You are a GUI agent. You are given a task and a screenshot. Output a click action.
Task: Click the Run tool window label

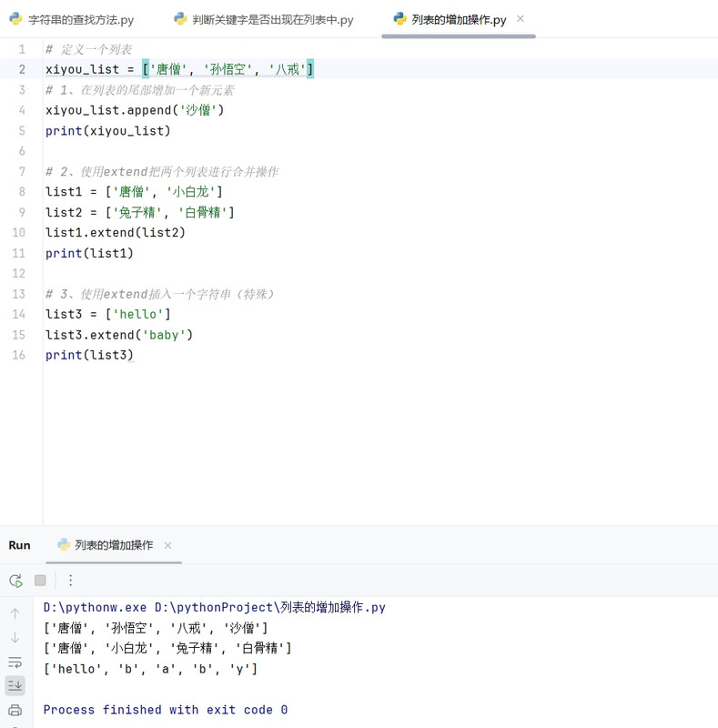click(19, 545)
